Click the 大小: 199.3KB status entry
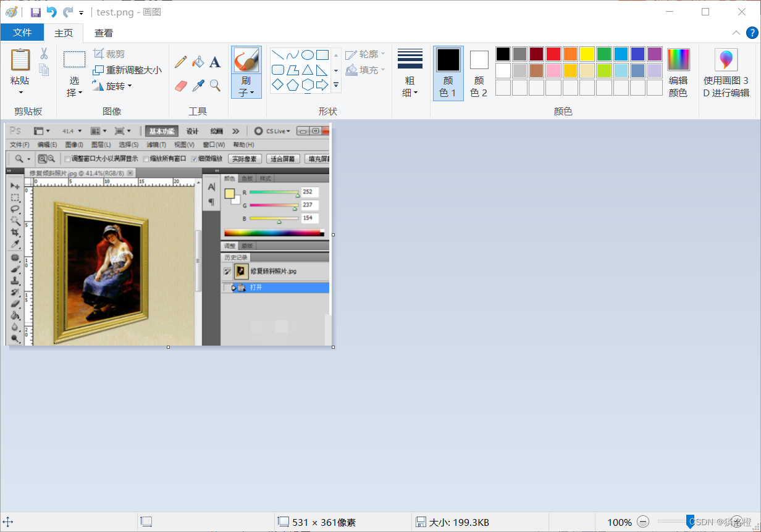 point(453,522)
